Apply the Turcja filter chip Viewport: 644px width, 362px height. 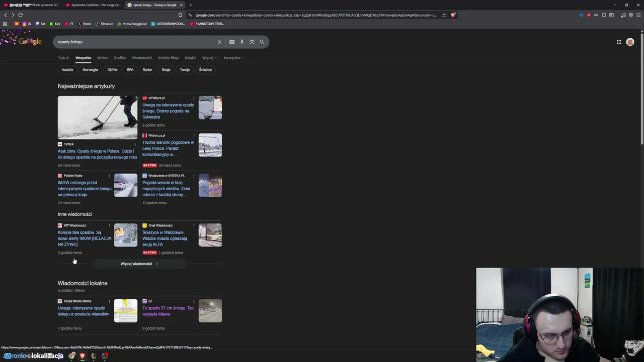click(185, 69)
